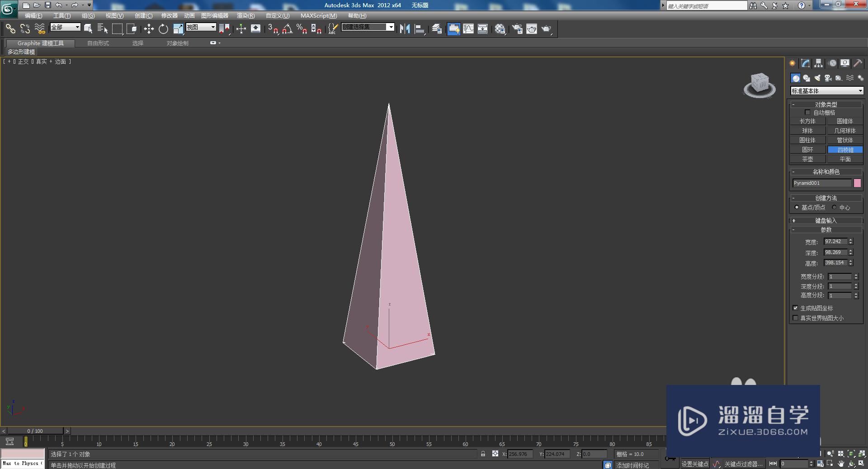Click the Bind to Space Warp tool
Image resolution: width=868 pixels, height=469 pixels.
40,29
